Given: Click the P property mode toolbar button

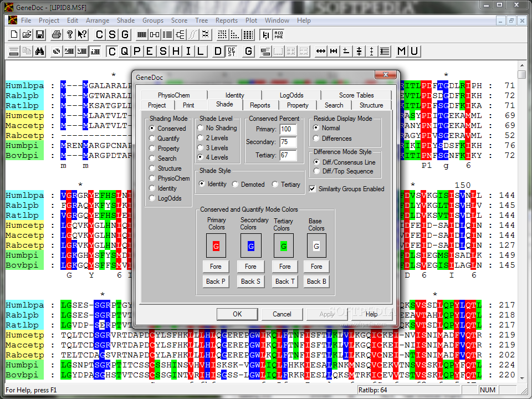Looking at the screenshot, I should point(137,51).
